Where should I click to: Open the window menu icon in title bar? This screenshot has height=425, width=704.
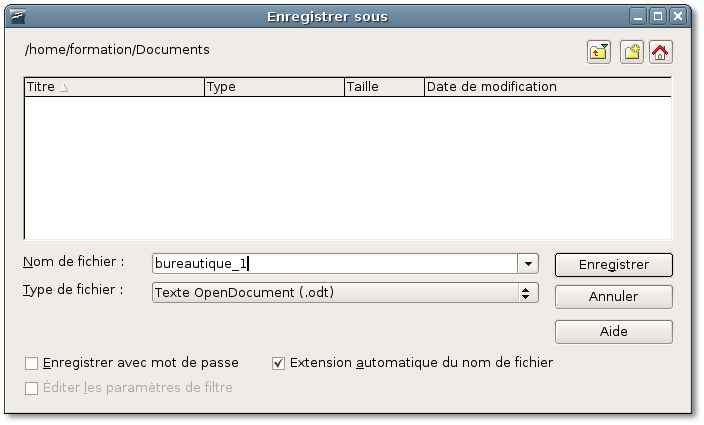[x=17, y=17]
